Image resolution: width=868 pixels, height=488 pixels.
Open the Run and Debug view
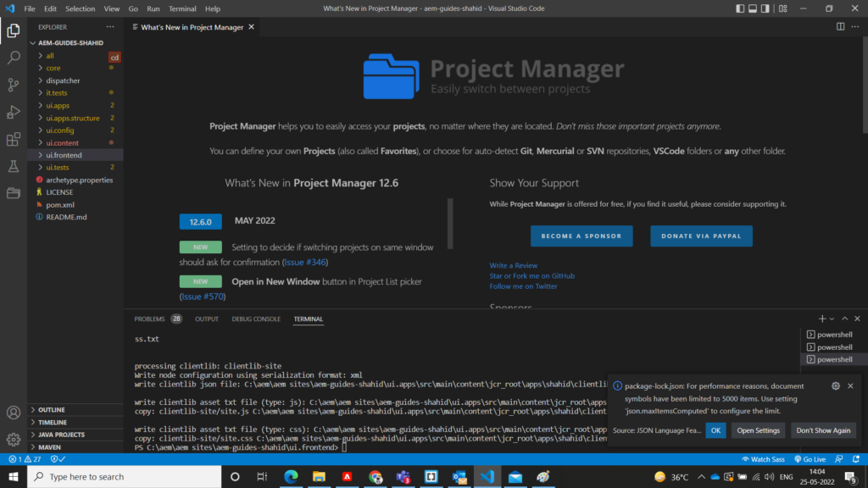click(x=14, y=112)
